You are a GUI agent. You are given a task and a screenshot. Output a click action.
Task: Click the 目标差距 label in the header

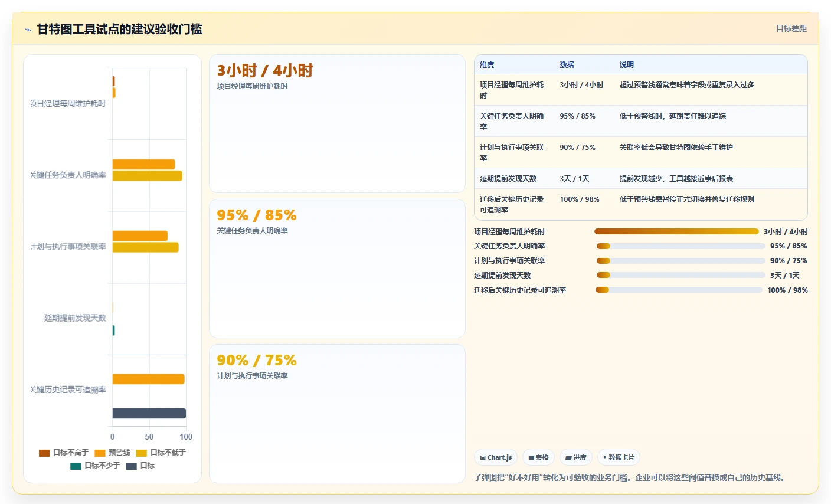[791, 28]
